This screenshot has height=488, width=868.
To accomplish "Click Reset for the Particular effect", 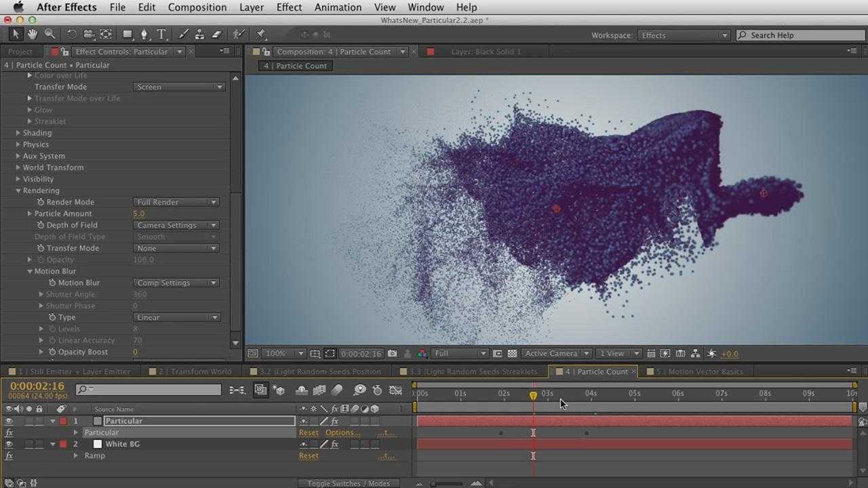I will [x=309, y=432].
